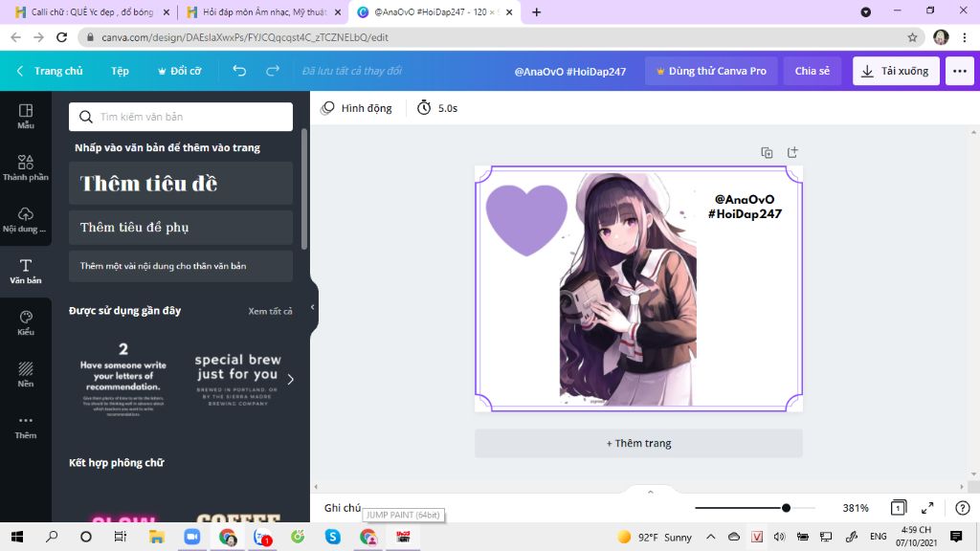Select the purple heart shape on canvas
The image size is (980, 551).
[x=526, y=220]
